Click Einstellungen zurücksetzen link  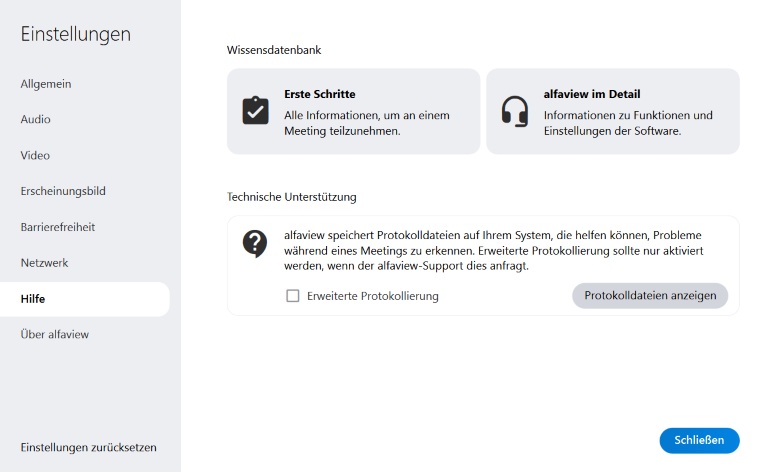coord(88,447)
